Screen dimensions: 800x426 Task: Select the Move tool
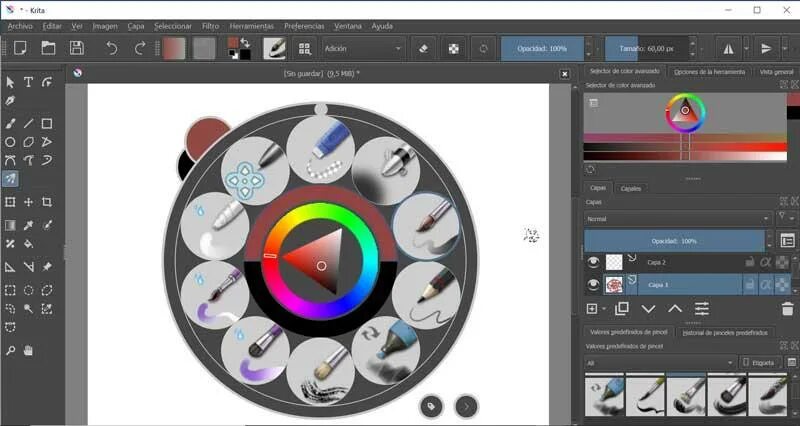(x=29, y=202)
